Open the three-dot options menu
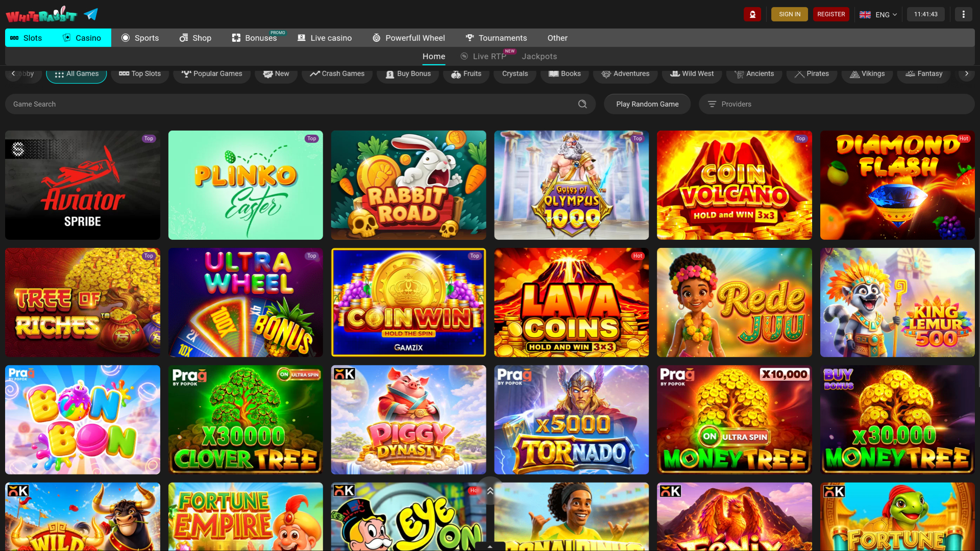Screen dimensions: 980x551 coord(963,14)
